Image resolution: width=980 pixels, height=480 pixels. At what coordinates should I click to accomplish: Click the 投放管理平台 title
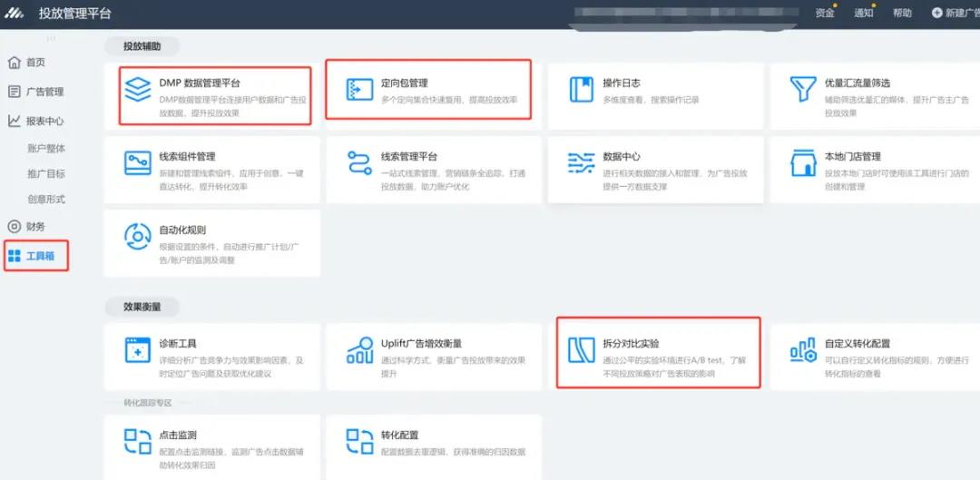point(75,13)
